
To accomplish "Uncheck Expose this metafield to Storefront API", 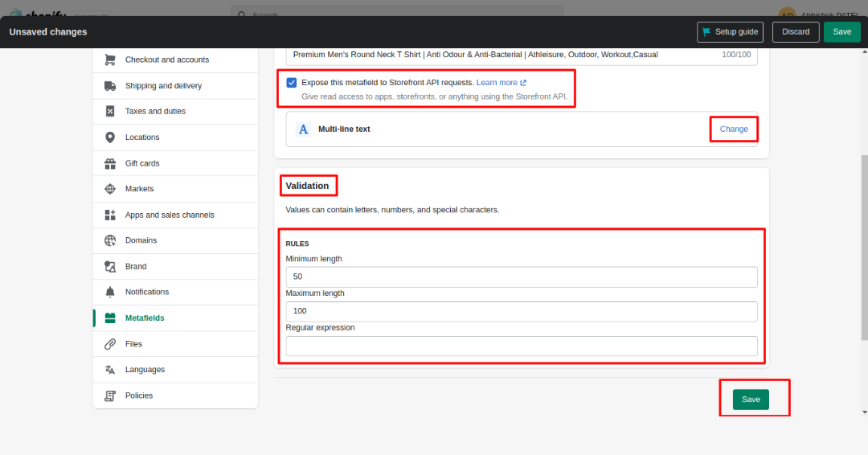I will (291, 83).
